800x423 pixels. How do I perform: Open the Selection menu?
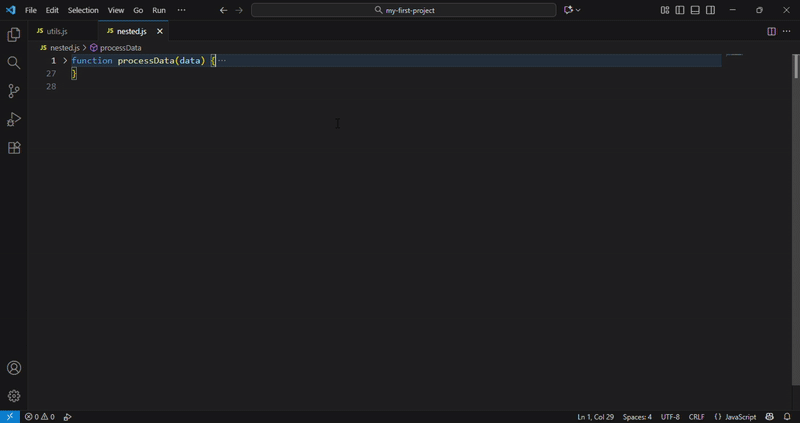pyautogui.click(x=83, y=10)
